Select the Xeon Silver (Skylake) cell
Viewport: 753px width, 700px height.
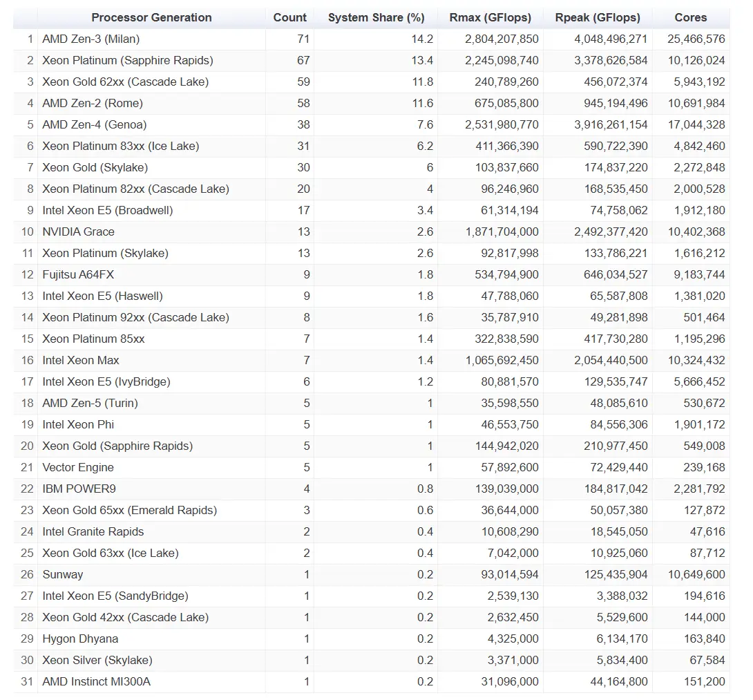(x=97, y=660)
